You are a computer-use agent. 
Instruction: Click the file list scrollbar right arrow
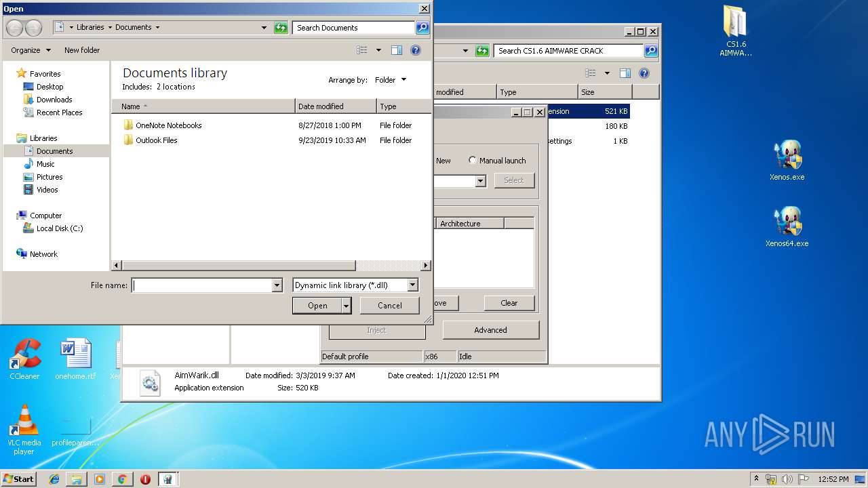tap(426, 266)
